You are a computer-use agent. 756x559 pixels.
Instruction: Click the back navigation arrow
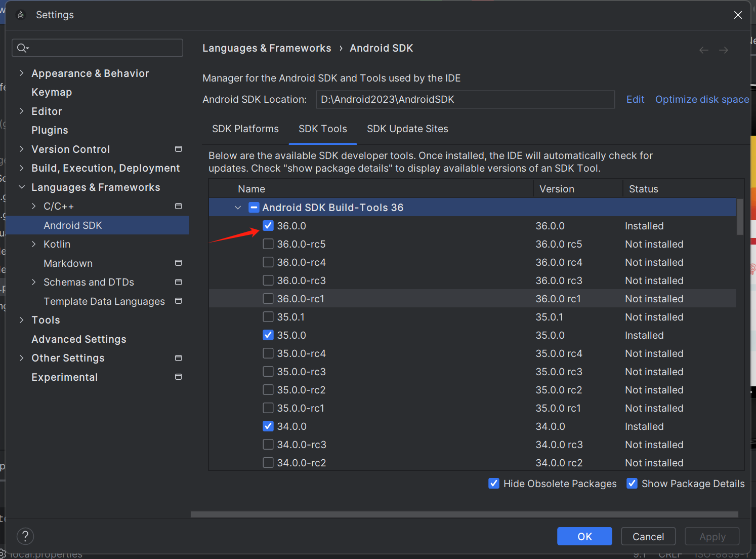pyautogui.click(x=703, y=50)
